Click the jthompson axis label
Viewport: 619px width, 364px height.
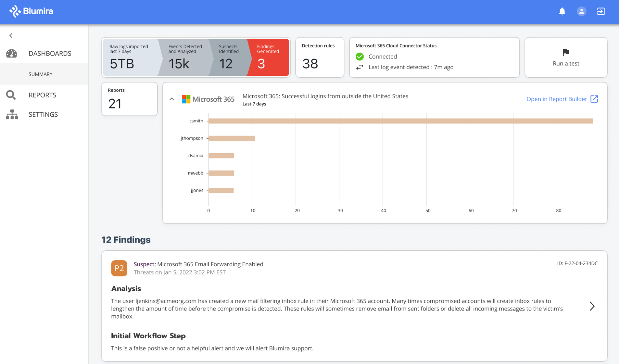pyautogui.click(x=192, y=138)
